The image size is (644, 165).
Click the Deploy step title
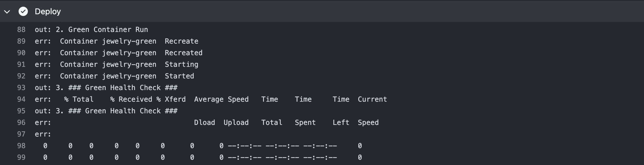pos(48,12)
